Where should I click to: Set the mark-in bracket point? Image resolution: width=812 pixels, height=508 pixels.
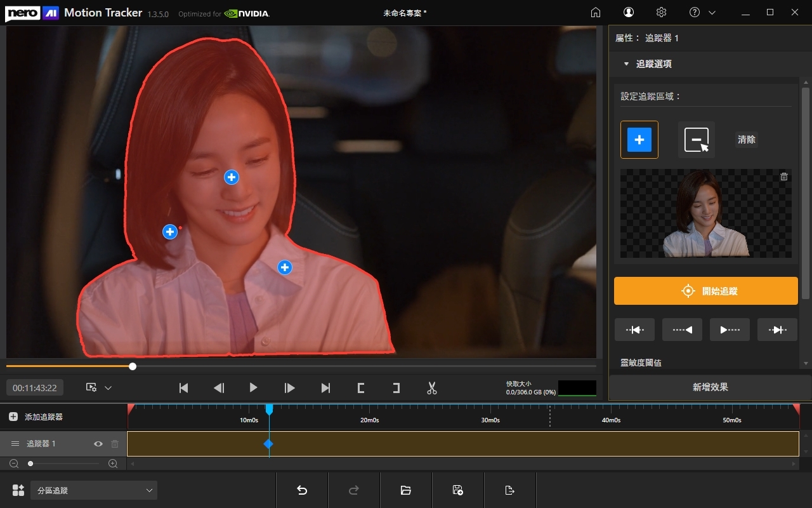click(361, 388)
